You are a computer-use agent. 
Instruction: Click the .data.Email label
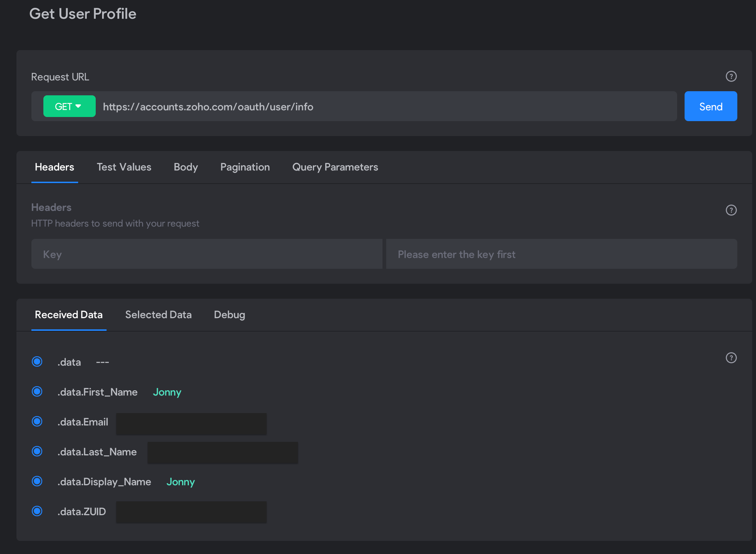coord(83,422)
